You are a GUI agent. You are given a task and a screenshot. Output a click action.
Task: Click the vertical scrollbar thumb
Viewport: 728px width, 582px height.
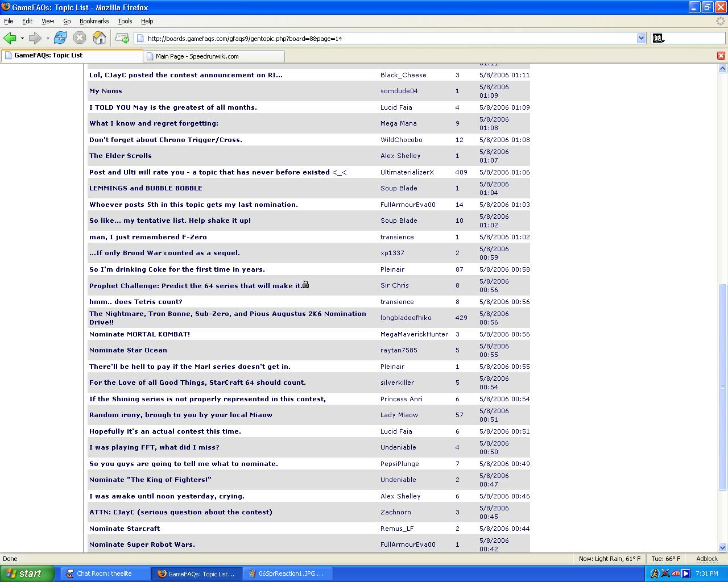click(x=723, y=386)
